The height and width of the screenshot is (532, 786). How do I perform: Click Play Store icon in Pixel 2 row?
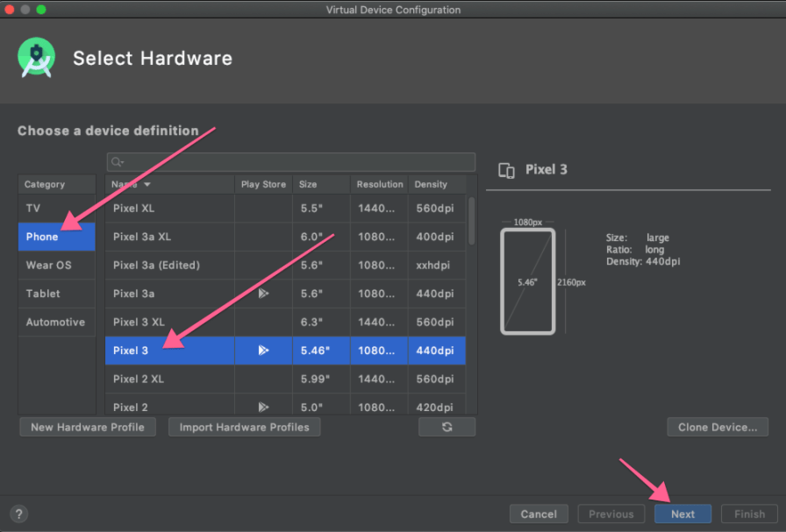coord(263,408)
